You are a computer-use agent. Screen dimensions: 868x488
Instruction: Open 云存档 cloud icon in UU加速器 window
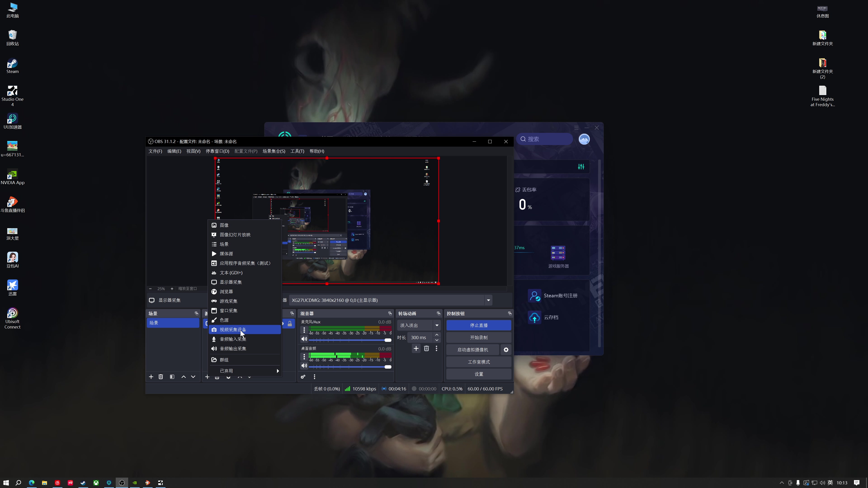click(534, 317)
